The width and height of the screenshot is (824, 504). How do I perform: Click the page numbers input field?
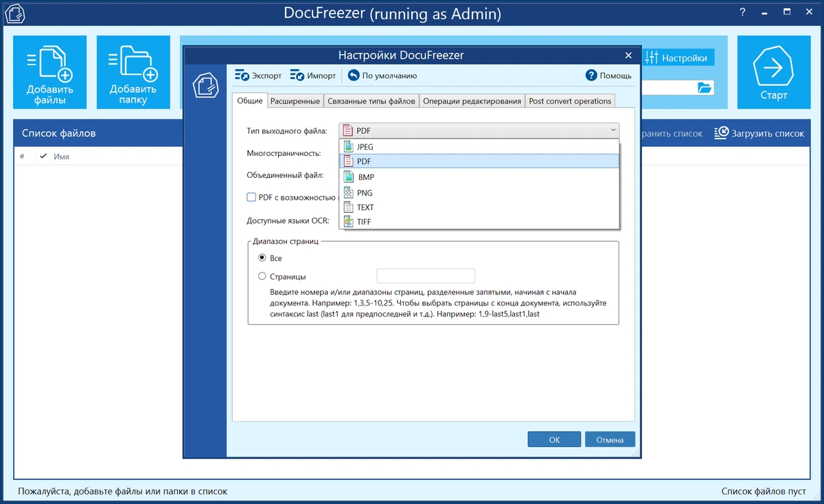426,276
